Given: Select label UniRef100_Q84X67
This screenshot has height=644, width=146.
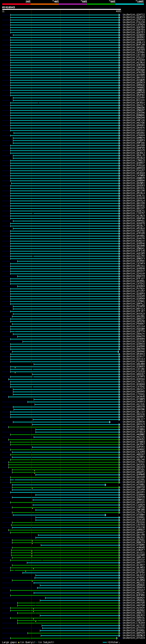Looking at the screenshot, I should pos(134,374).
